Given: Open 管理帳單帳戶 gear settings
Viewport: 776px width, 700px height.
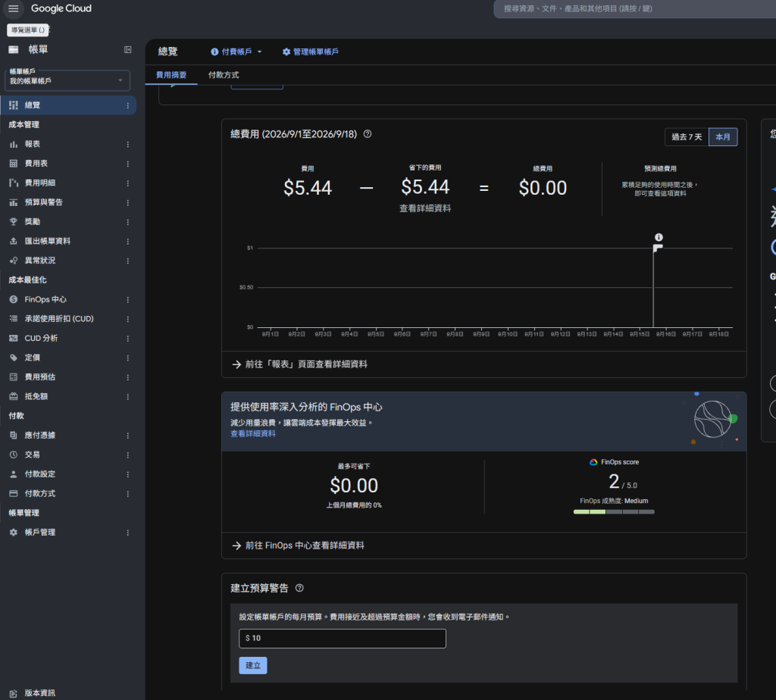Looking at the screenshot, I should click(310, 52).
